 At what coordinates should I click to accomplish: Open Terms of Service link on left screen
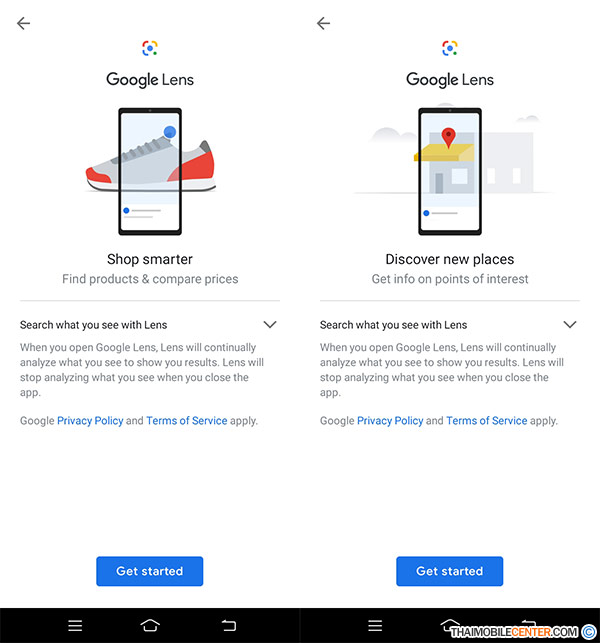click(187, 421)
